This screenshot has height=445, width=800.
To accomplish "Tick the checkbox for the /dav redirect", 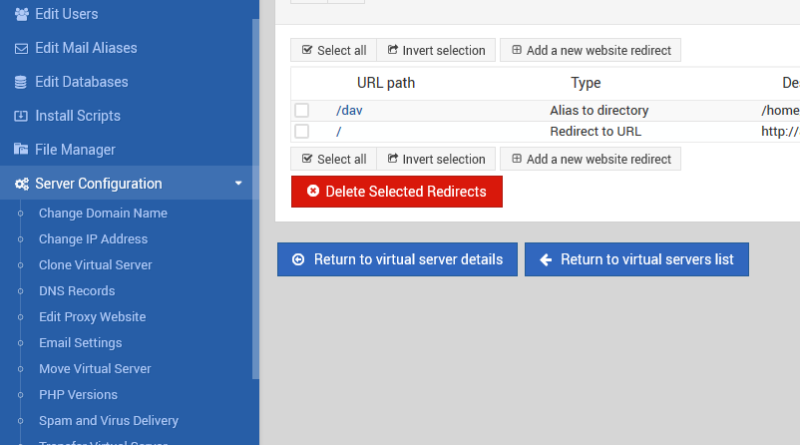I will (302, 111).
